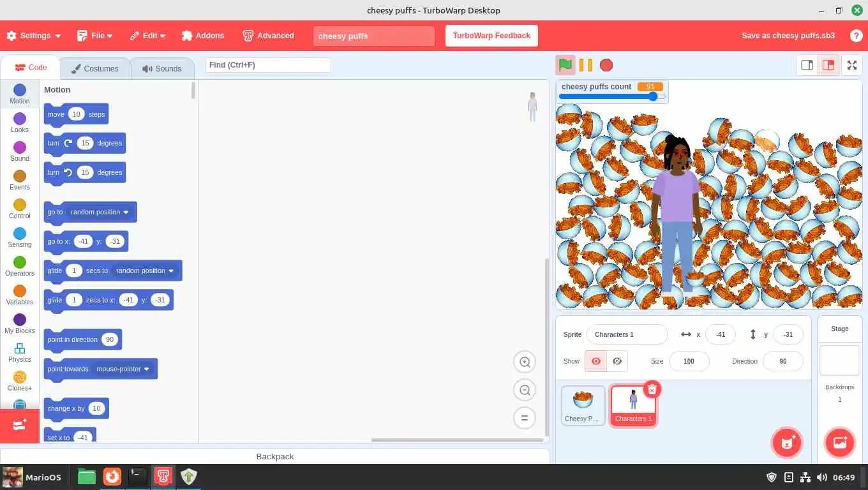Select the Variables category
868x490 pixels.
[20, 295]
